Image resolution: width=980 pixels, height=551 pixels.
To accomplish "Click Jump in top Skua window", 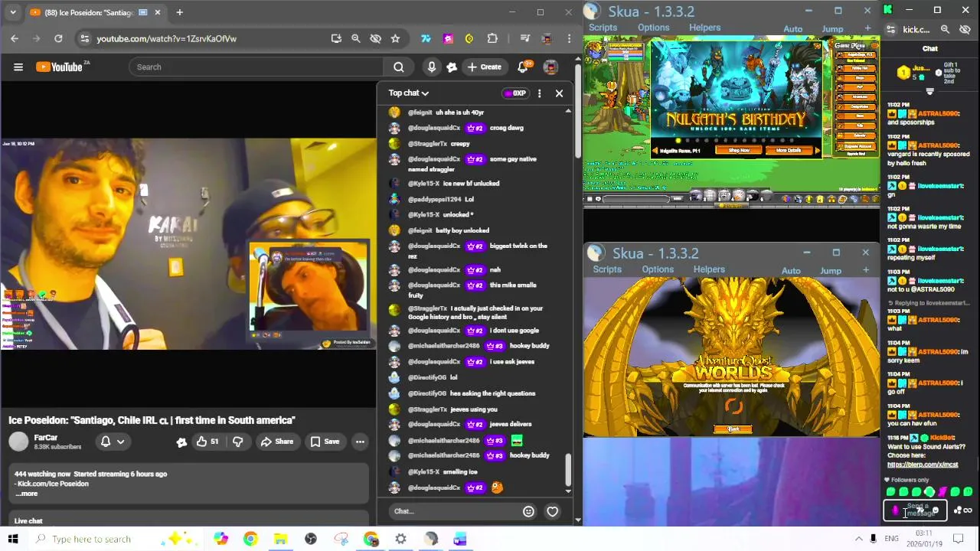I will pos(832,29).
